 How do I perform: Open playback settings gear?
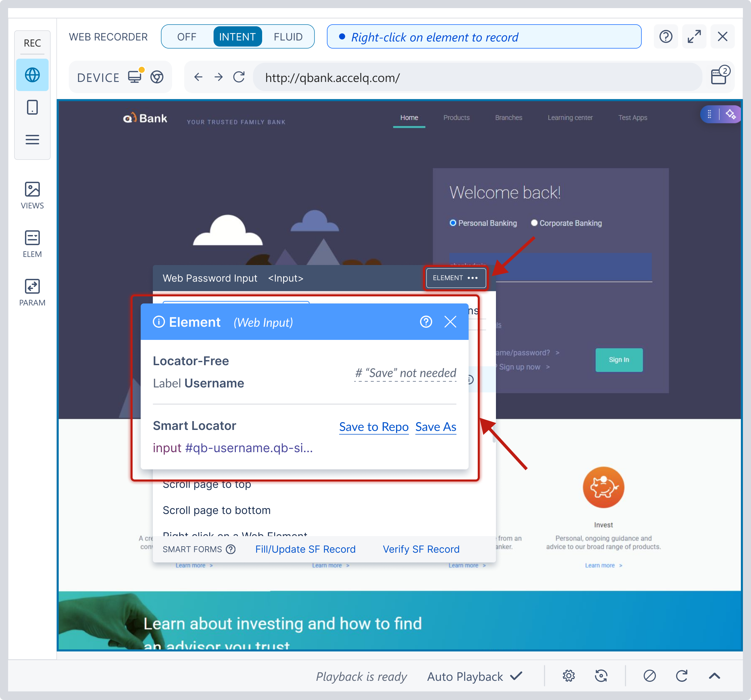click(568, 676)
